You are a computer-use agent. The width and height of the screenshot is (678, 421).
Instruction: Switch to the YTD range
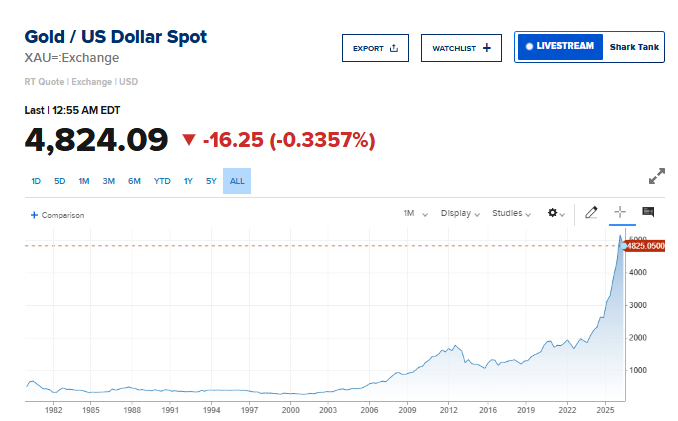point(162,181)
